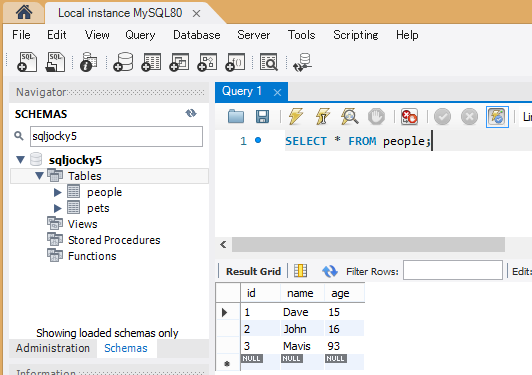Expand the people table node
This screenshot has height=375, width=532.
coord(58,192)
